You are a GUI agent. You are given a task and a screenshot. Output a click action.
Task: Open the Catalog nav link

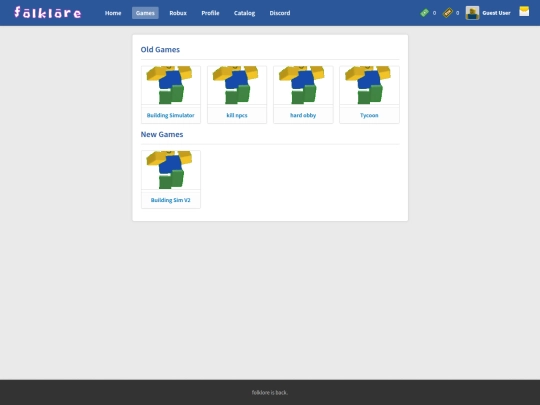pyautogui.click(x=245, y=13)
